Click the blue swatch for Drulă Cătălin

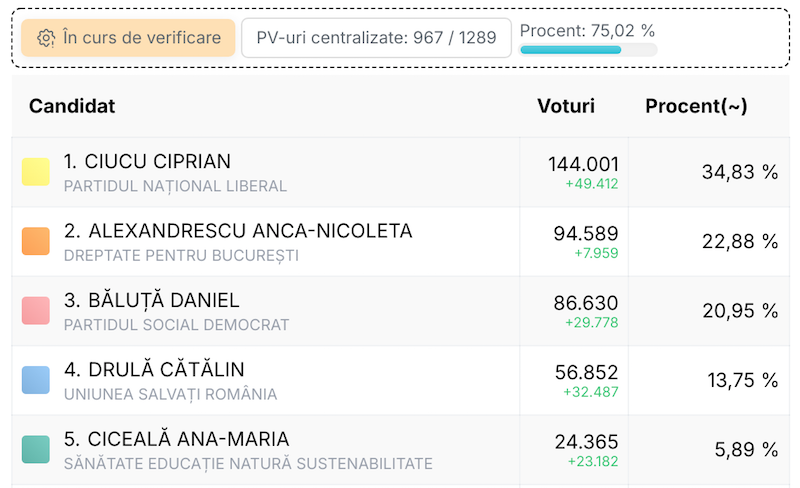(x=36, y=380)
